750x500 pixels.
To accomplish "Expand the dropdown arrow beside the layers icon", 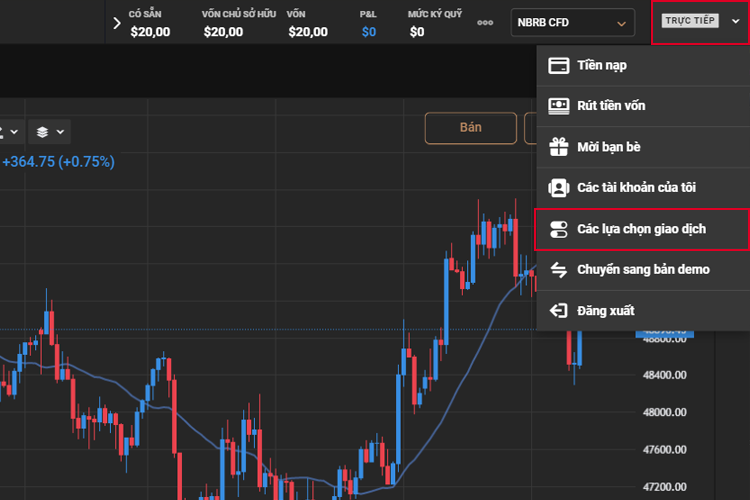I will coord(61,131).
